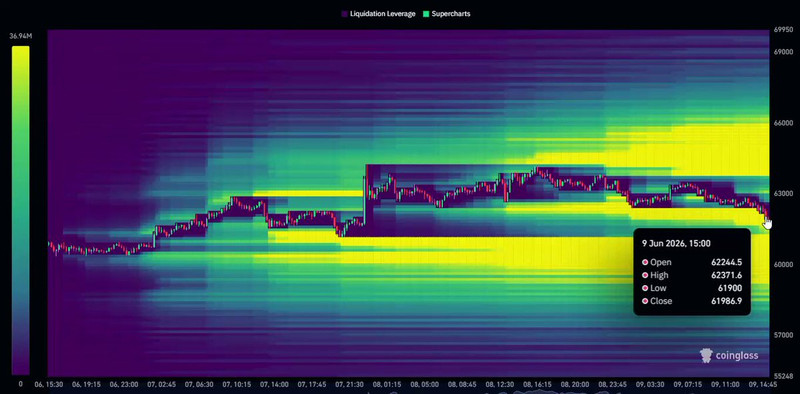The width and height of the screenshot is (800, 394).
Task: Click the tooltip date 9 Jun 2026, 15:00
Action: point(676,244)
